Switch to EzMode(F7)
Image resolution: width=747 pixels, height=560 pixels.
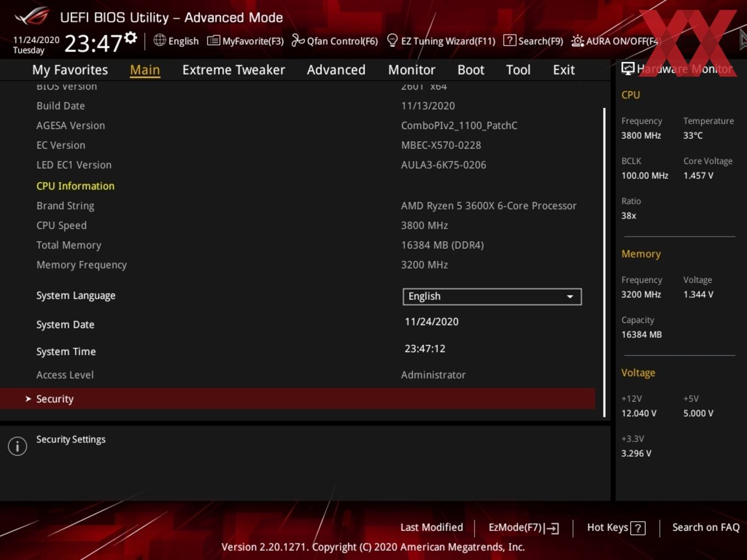coord(523,528)
